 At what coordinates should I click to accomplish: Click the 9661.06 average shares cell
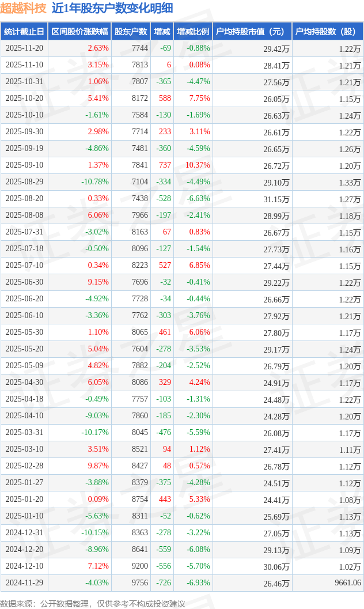(347, 583)
